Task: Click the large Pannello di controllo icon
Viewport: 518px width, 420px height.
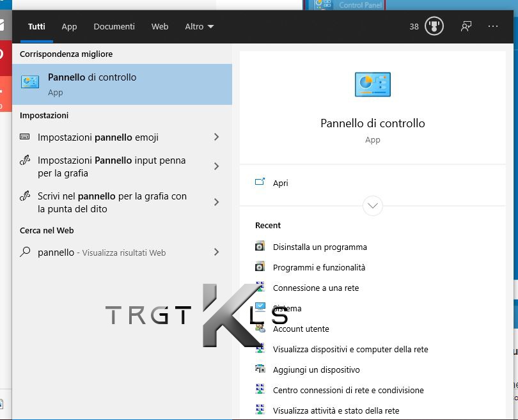Action: tap(372, 84)
